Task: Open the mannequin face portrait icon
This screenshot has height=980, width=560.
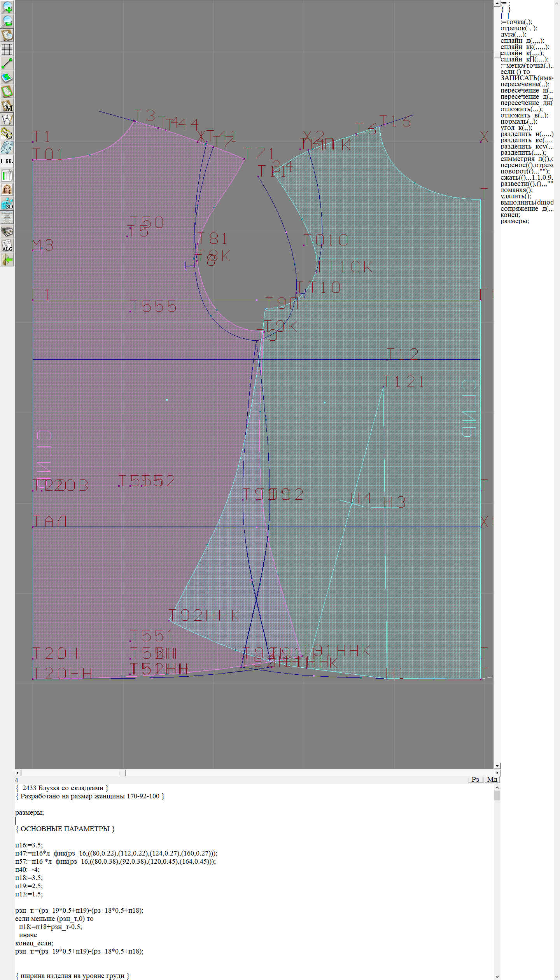Action: (x=7, y=189)
